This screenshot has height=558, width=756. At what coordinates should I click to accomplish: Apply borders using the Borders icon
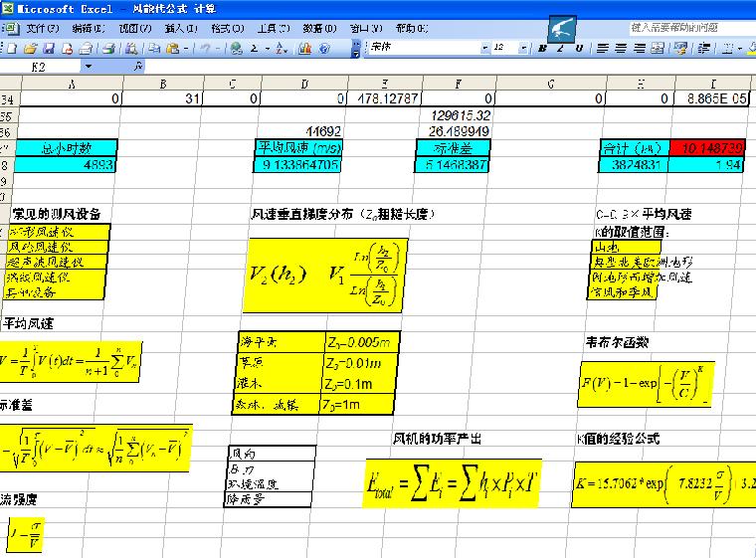tap(727, 48)
